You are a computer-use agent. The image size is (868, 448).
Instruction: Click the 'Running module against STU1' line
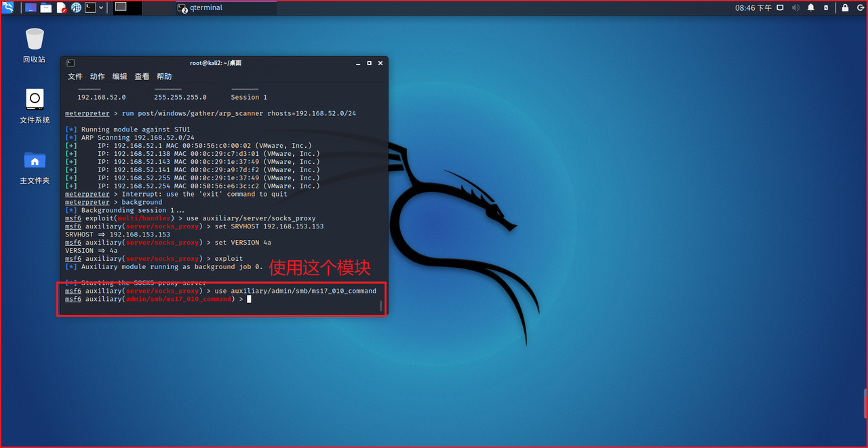click(127, 129)
